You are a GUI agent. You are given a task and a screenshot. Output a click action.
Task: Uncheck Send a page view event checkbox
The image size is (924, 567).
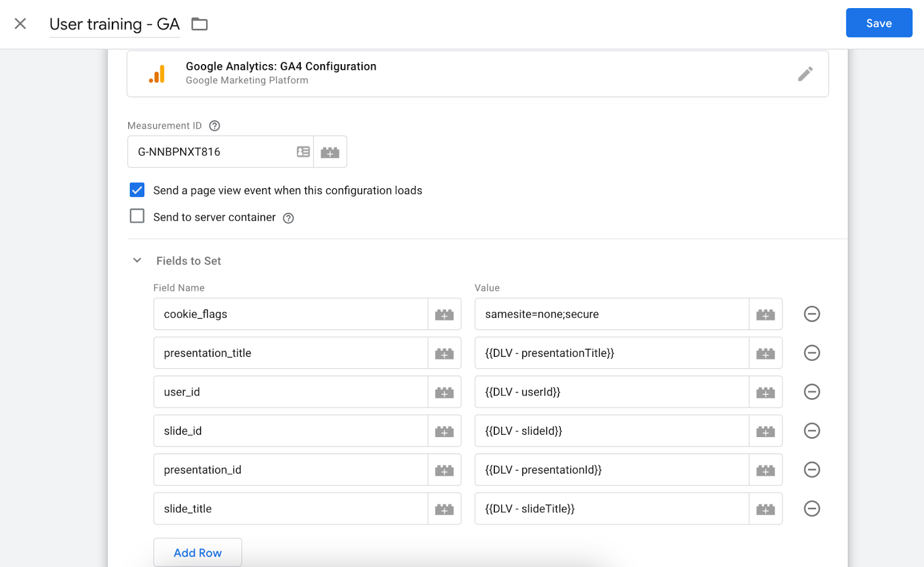point(137,190)
